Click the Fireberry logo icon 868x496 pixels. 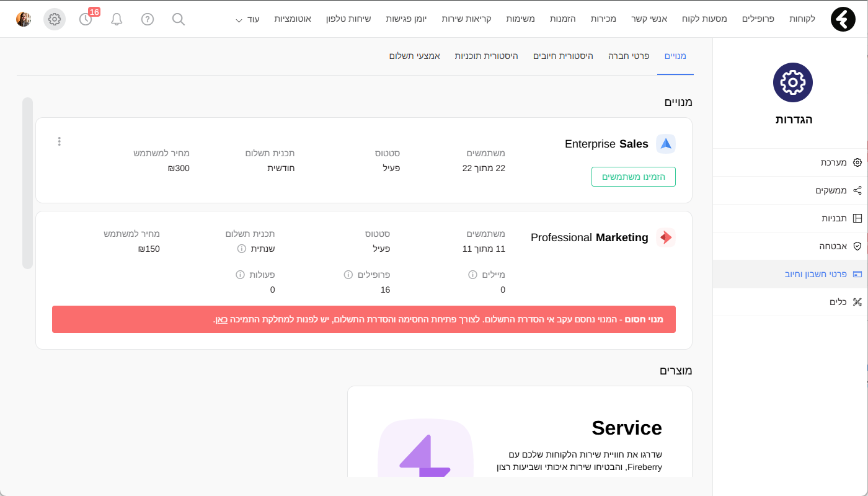[843, 19]
